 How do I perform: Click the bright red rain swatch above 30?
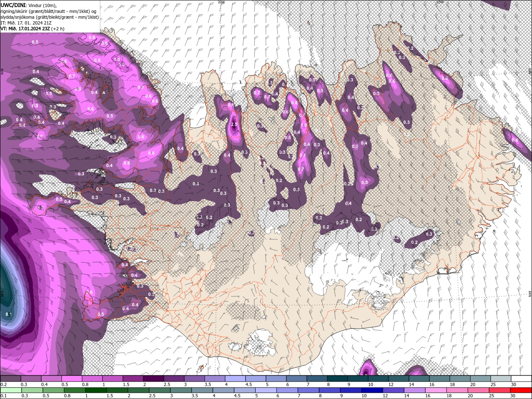(x=521, y=390)
